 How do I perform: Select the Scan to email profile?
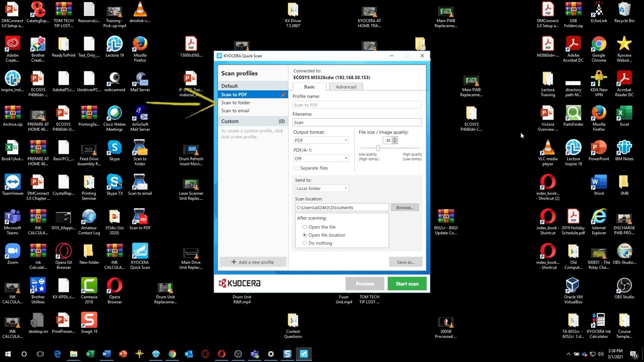[253, 111]
